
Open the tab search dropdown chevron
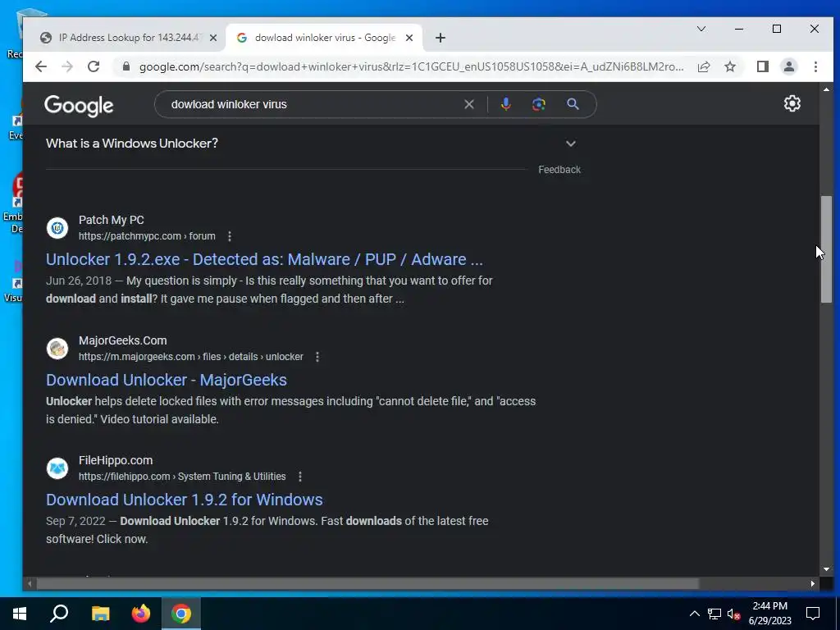701,29
